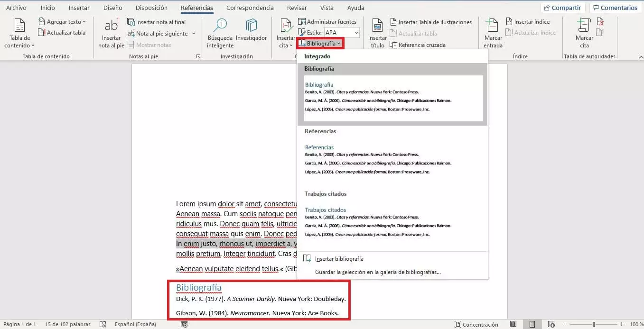This screenshot has width=644, height=329.
Task: Adjust the zoom slider in status bar
Action: (594, 325)
